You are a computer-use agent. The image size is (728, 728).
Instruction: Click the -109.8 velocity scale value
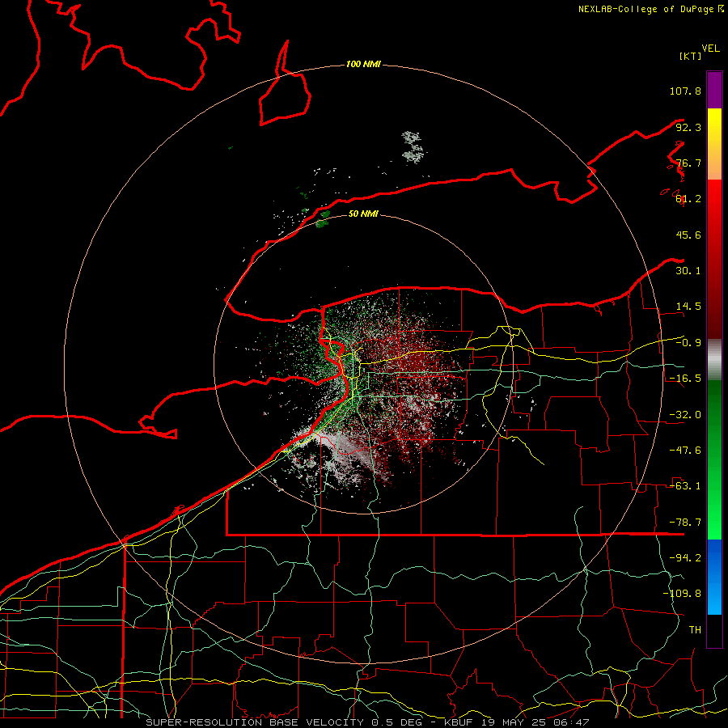pos(682,594)
